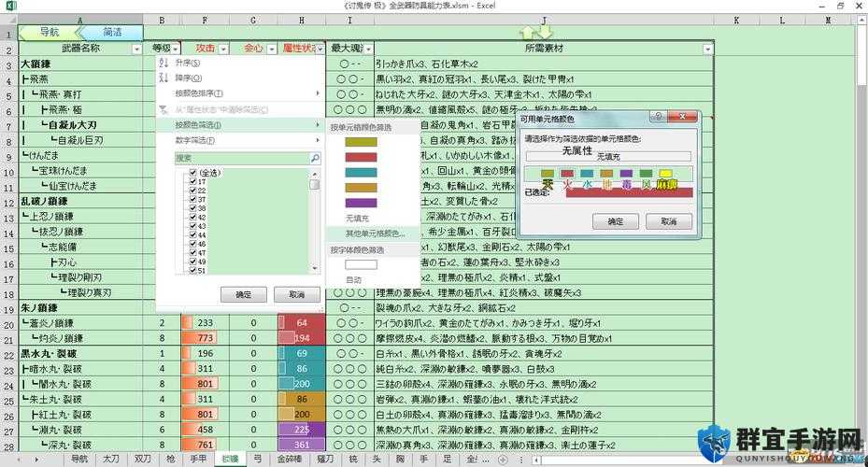Toggle the (全选) select all checkbox
Image resolution: width=868 pixels, height=467 pixels.
coord(193,173)
